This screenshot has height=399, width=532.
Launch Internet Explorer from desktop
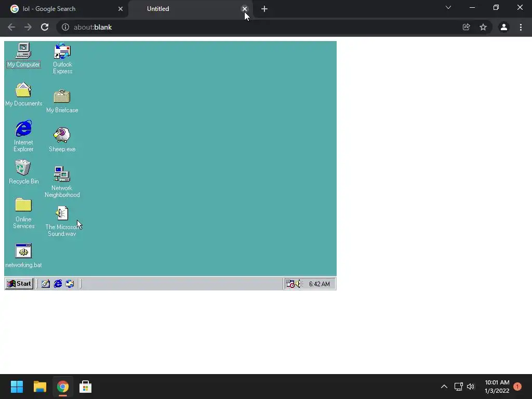23,136
